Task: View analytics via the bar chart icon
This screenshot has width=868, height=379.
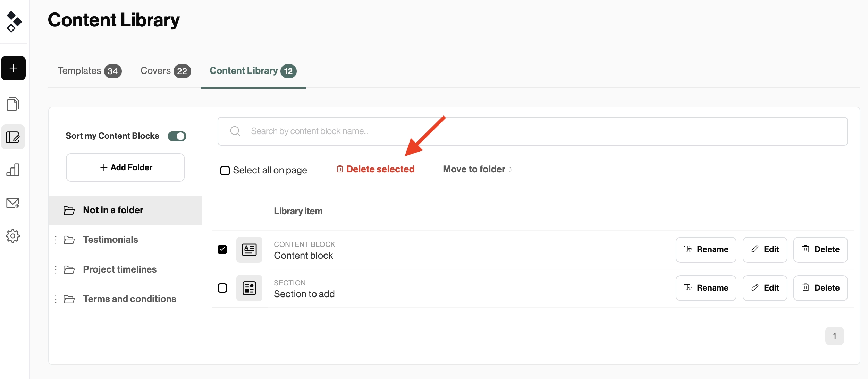Action: click(x=13, y=170)
